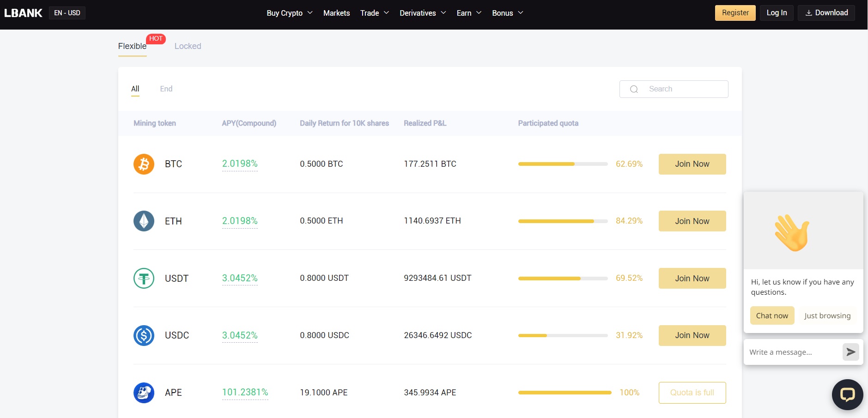Screen dimensions: 868x418
Task: Click the 9293484.61 USDT realized value
Action: pyautogui.click(x=437, y=278)
